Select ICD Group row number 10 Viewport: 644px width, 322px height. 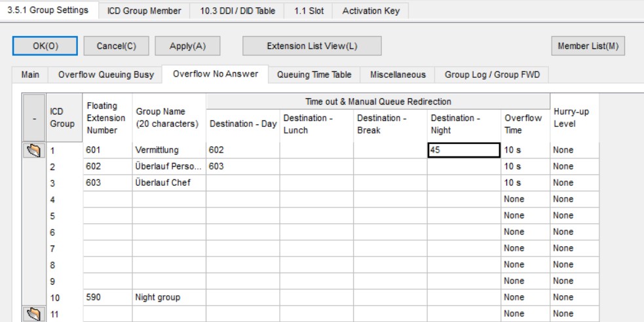(x=64, y=297)
